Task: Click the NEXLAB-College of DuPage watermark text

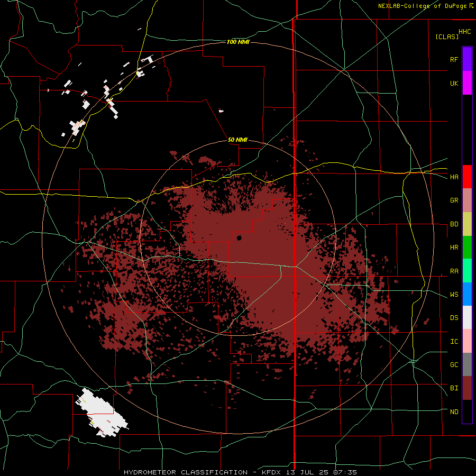Action: point(422,6)
